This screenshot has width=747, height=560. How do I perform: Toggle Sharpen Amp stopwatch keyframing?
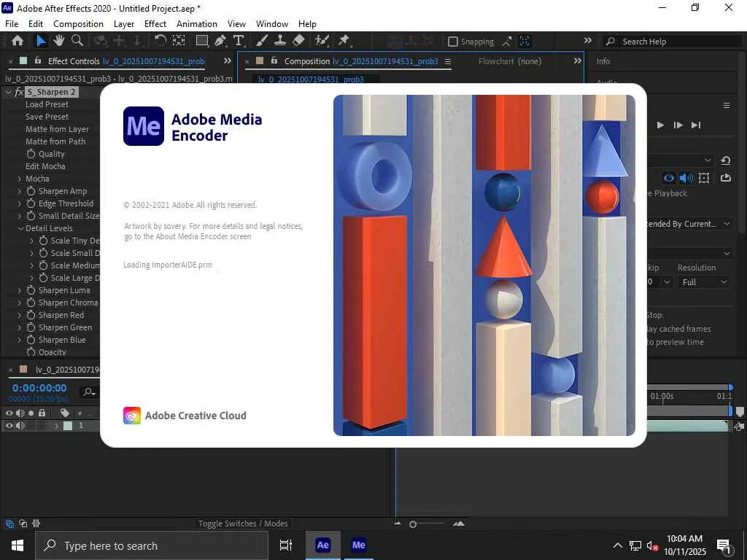click(31, 191)
